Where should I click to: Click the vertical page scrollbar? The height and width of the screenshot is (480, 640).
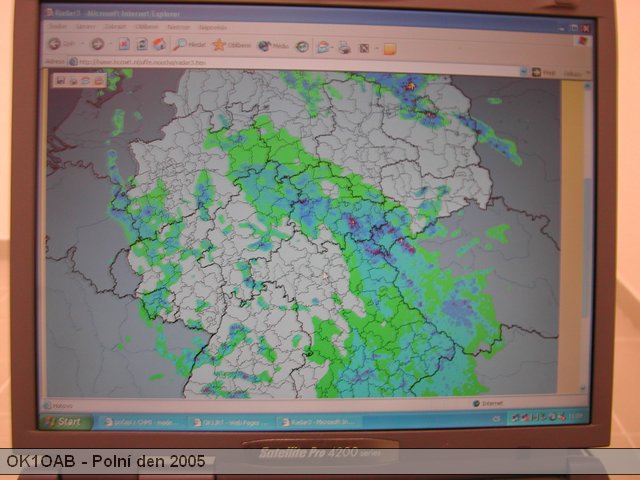pyautogui.click(x=587, y=237)
